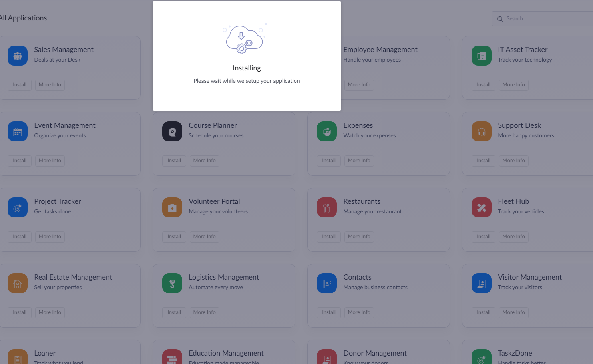Install the Real Estate Management app
593x364 pixels.
pos(20,312)
